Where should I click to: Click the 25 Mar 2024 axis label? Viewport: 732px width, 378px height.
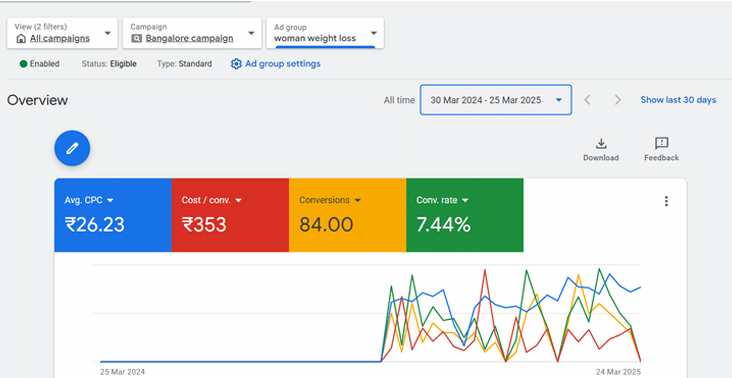[x=122, y=372]
